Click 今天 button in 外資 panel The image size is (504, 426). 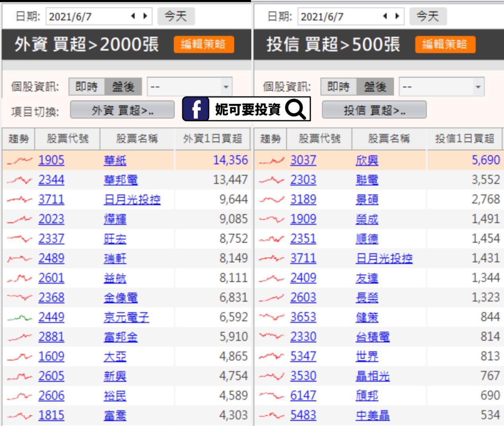click(175, 16)
